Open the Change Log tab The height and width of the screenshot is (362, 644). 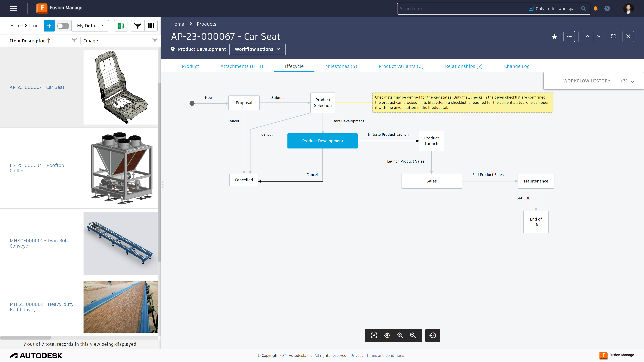[x=517, y=66]
